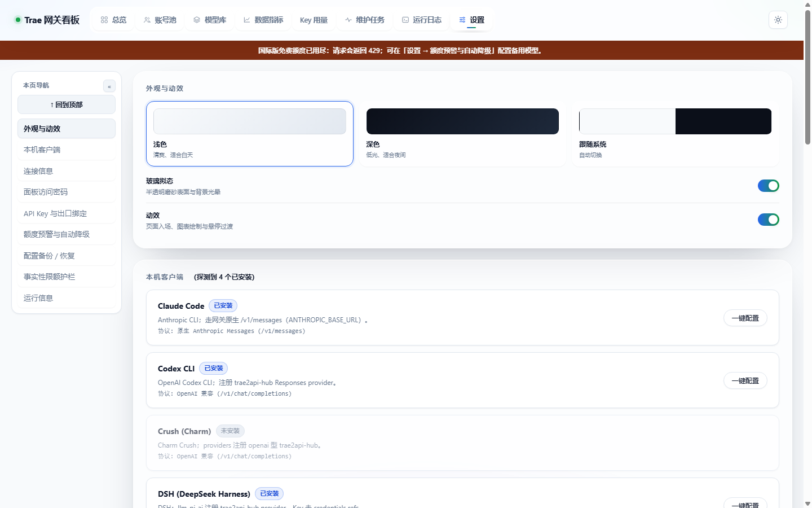Click the page vertical scrollbar thumb
Image resolution: width=812 pixels, height=508 pixels.
807,77
